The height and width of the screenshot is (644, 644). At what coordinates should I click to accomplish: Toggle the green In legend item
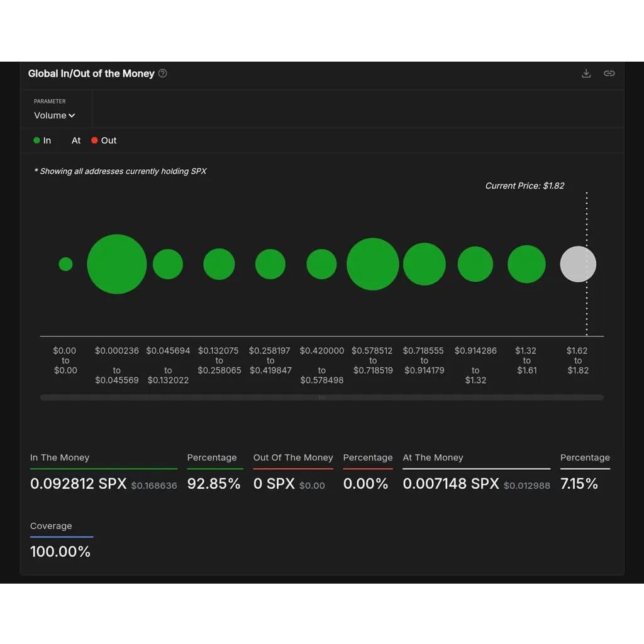[x=42, y=140]
